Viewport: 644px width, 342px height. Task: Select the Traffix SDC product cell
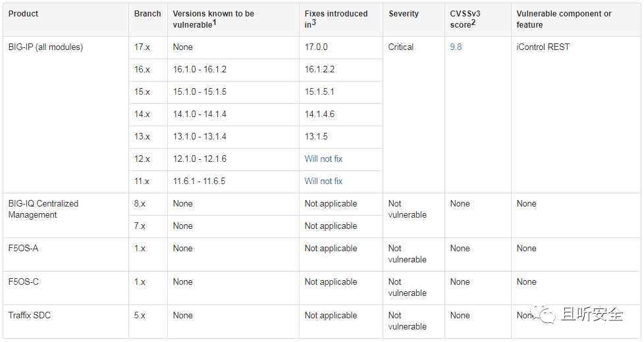30,315
